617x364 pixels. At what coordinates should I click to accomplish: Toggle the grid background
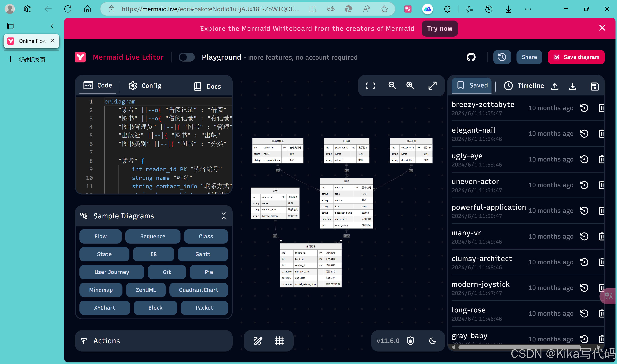coord(279,341)
